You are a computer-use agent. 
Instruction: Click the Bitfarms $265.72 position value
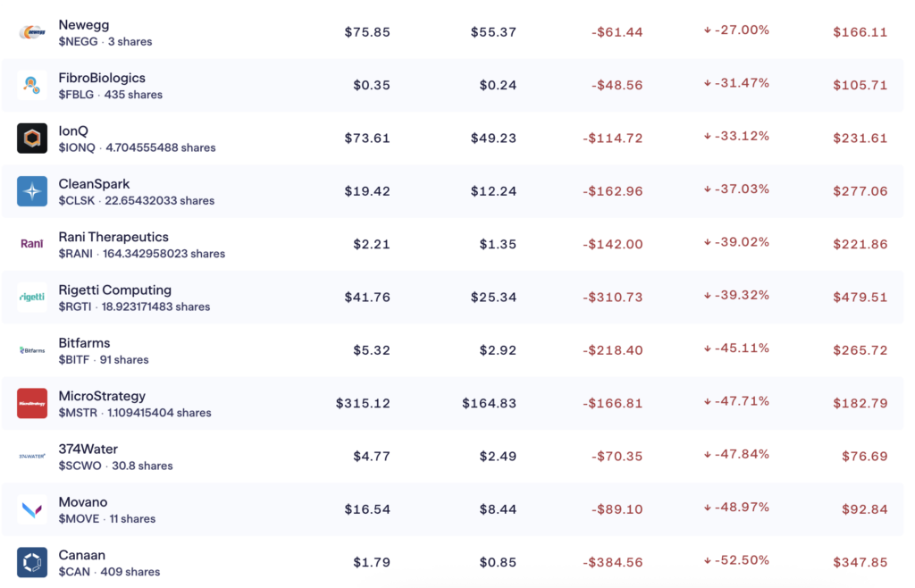pos(860,350)
